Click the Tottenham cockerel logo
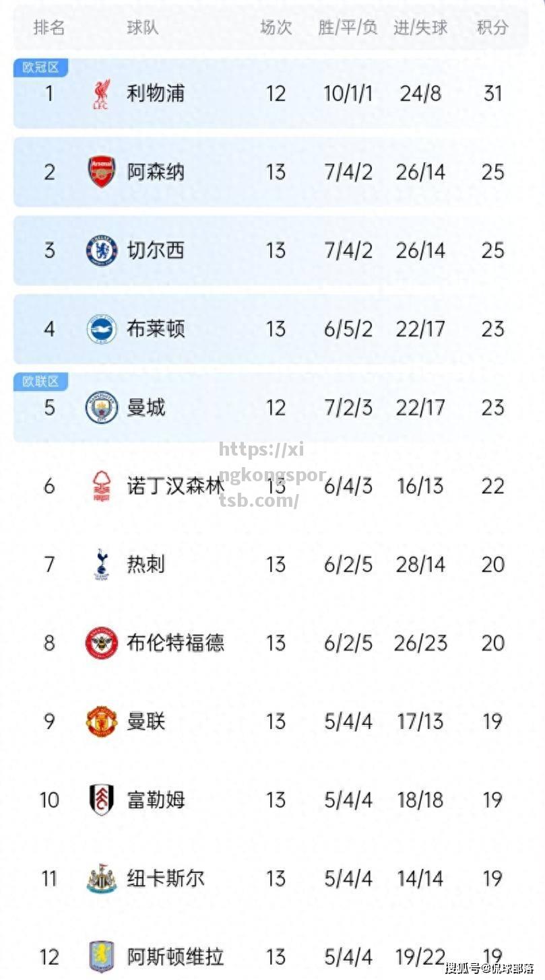Image resolution: width=545 pixels, height=980 pixels. [x=102, y=564]
